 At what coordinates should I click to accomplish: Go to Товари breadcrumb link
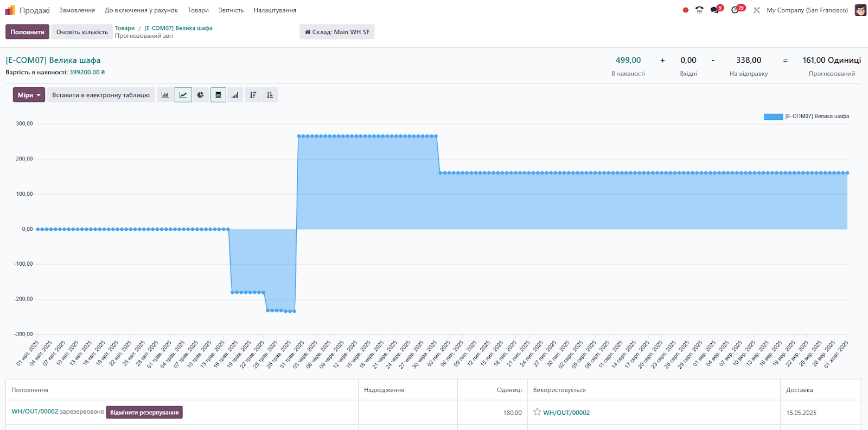(125, 28)
